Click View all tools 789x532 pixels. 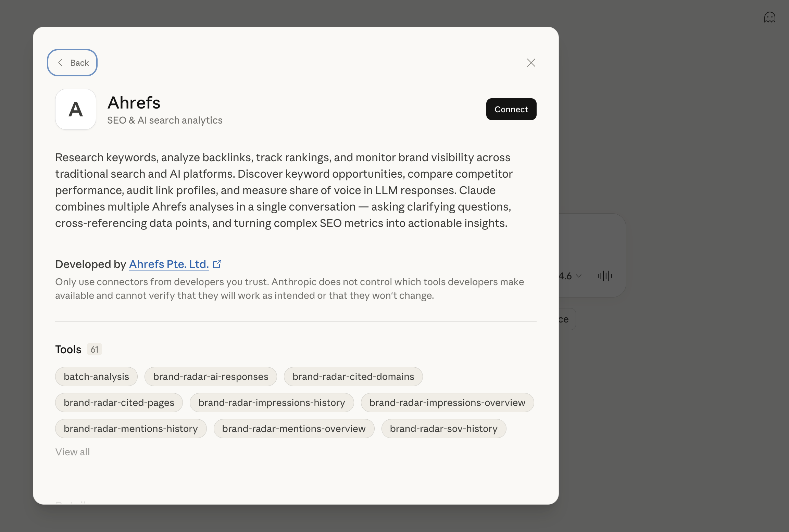point(73,452)
